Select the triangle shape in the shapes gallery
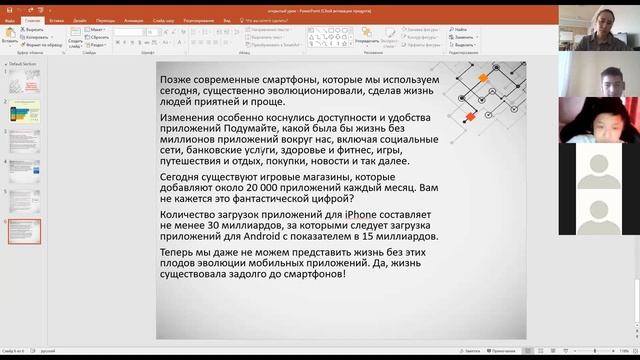640x360 pixels. (311, 37)
